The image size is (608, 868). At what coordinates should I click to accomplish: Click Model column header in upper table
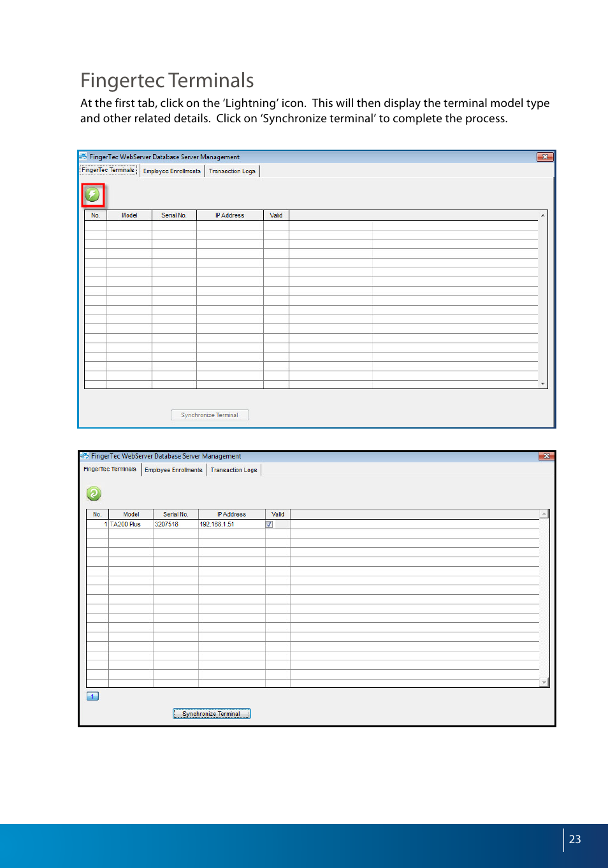pyautogui.click(x=129, y=215)
